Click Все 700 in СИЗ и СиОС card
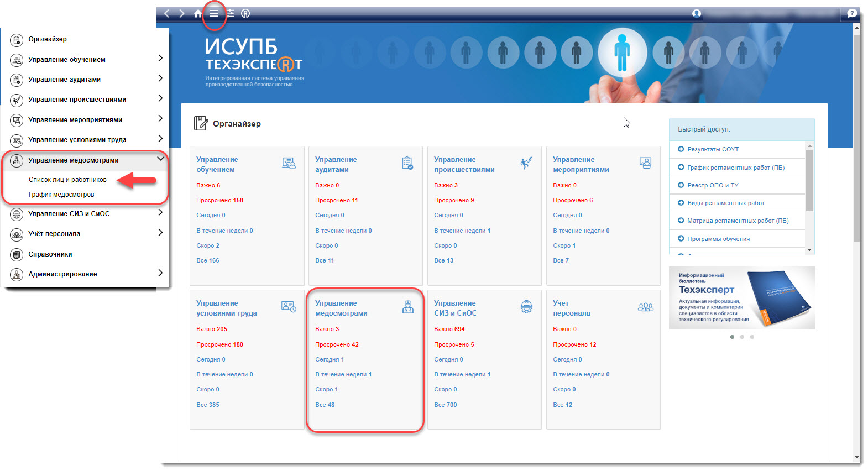Screen dimensions: 868x471 click(446, 405)
